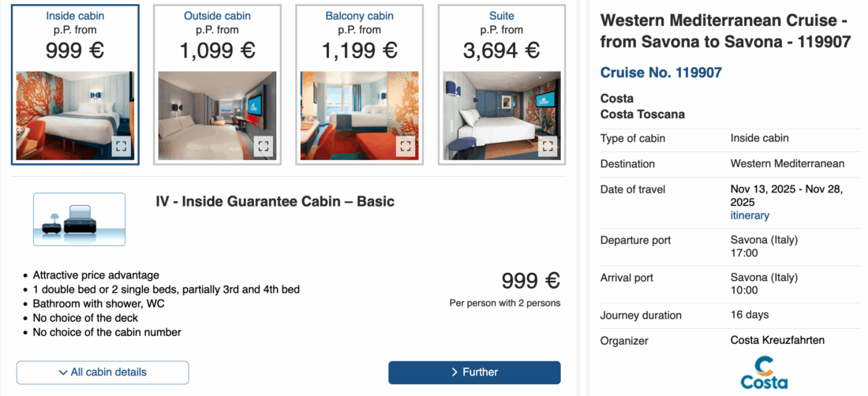This screenshot has height=396, width=868.
Task: Select the Suite cabin card
Action: pyautogui.click(x=501, y=32)
